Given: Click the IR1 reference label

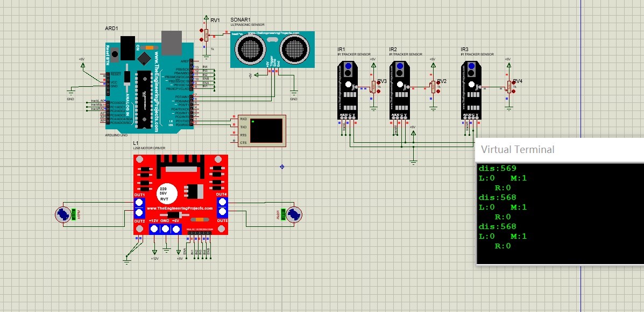Looking at the screenshot, I should 342,50.
